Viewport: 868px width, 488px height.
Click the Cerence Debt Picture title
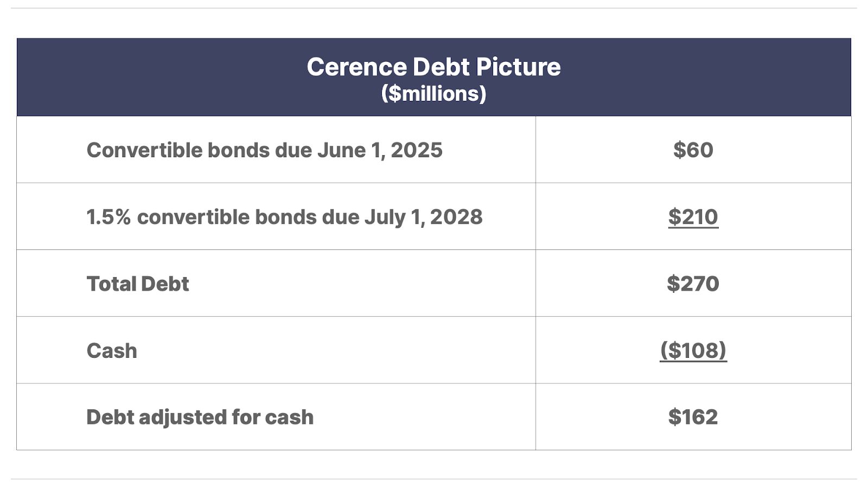coord(433,67)
